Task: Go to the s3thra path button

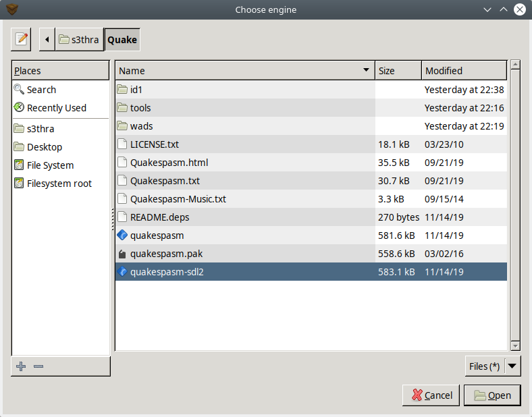Action: [80, 40]
